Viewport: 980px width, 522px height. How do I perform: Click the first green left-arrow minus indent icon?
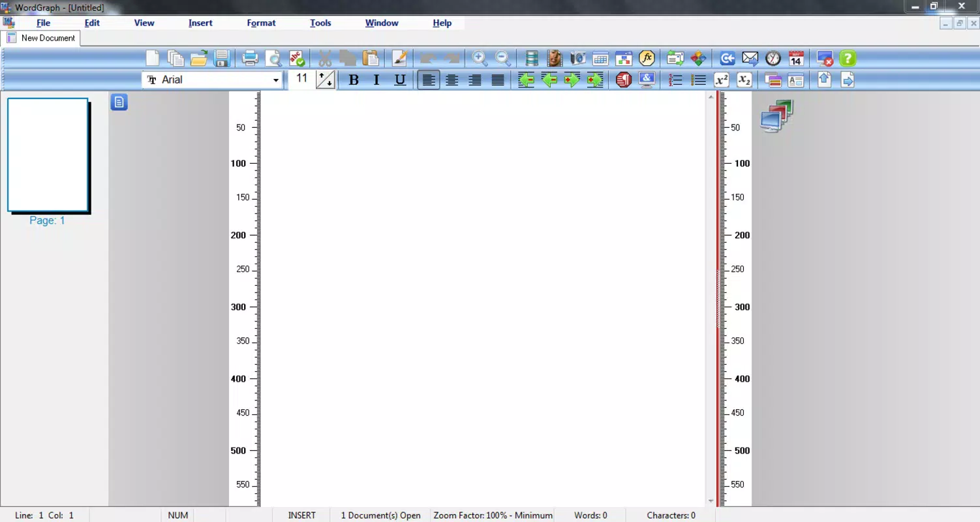(527, 80)
